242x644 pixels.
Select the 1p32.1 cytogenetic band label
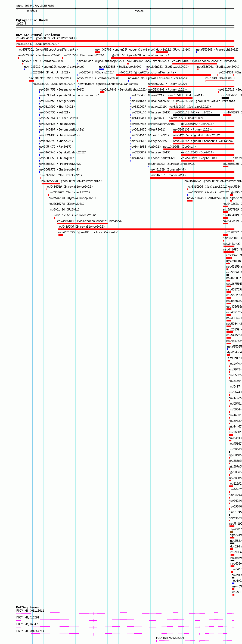(x=21, y=23)
